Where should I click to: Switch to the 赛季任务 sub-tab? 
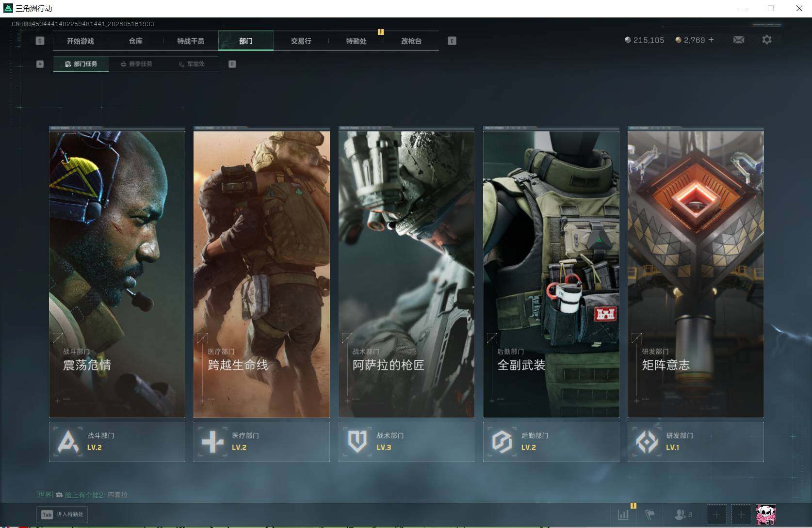pos(136,64)
